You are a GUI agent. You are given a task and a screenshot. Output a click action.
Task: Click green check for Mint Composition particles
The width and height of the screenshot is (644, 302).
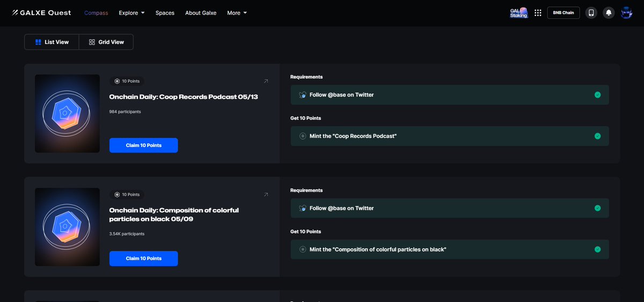(x=597, y=249)
